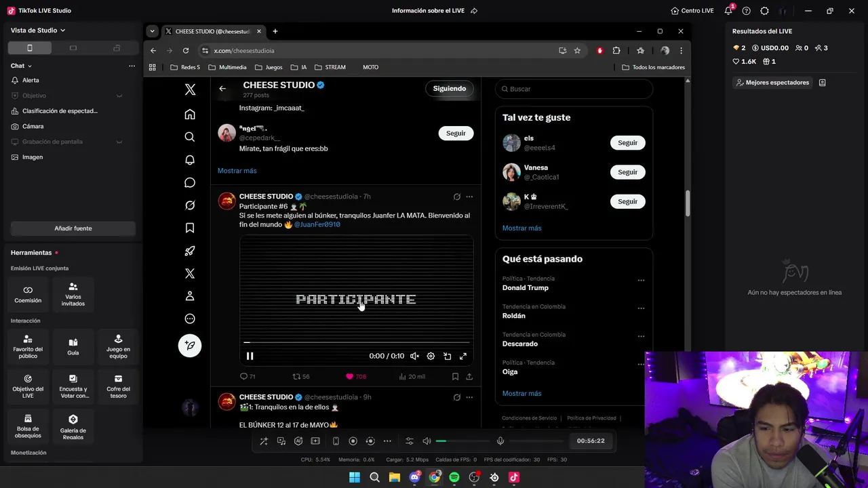Open Todos los marcadores folder
Screen dimensions: 868x488
tap(653, 67)
